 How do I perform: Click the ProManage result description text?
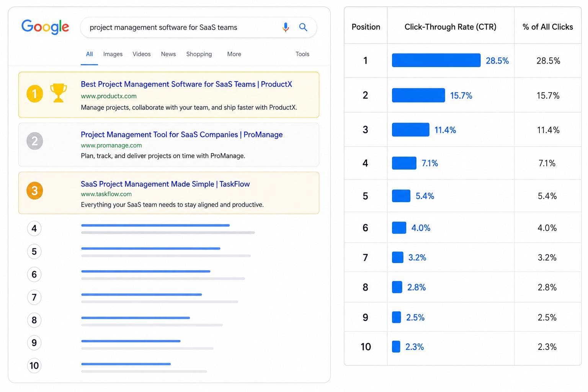[163, 156]
